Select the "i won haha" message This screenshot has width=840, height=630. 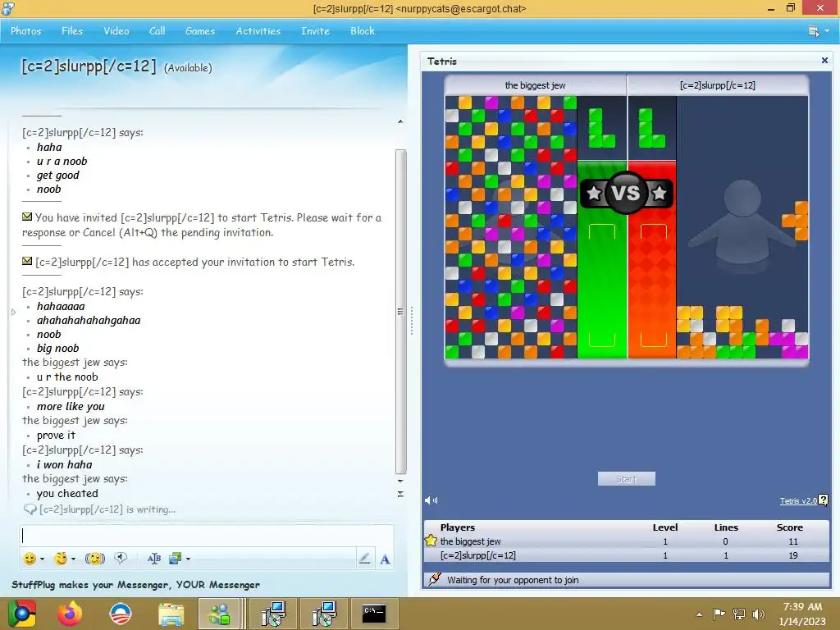tap(64, 464)
